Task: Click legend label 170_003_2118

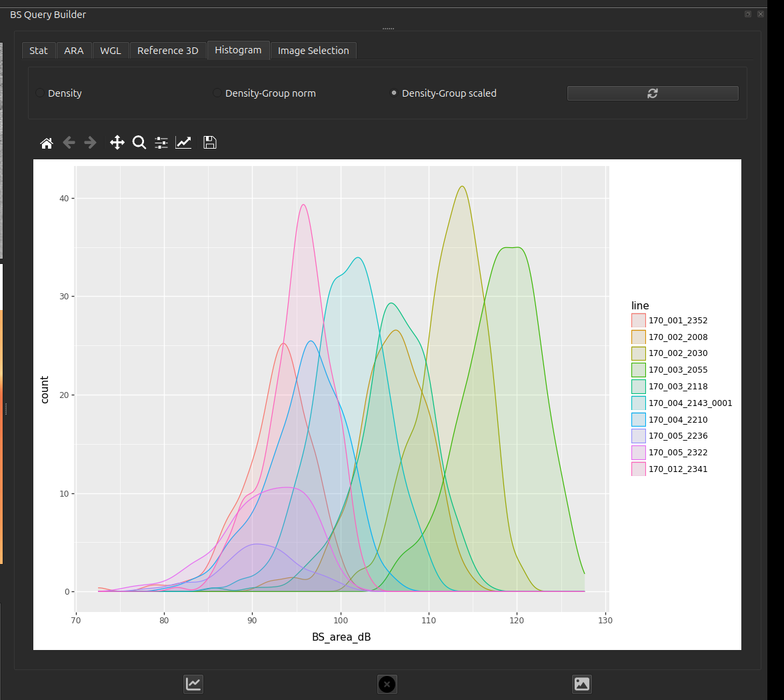Action: [x=678, y=387]
